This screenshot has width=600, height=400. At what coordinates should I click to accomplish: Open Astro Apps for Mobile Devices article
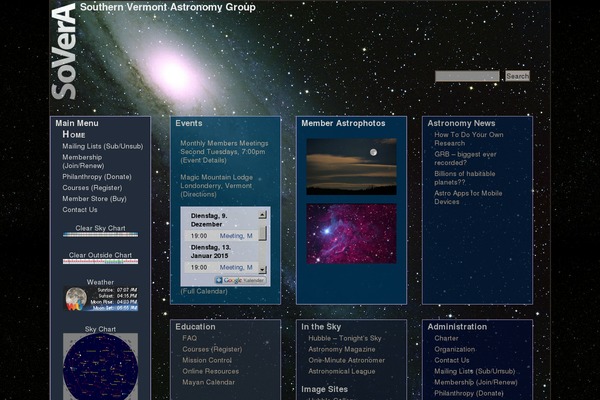tap(468, 197)
